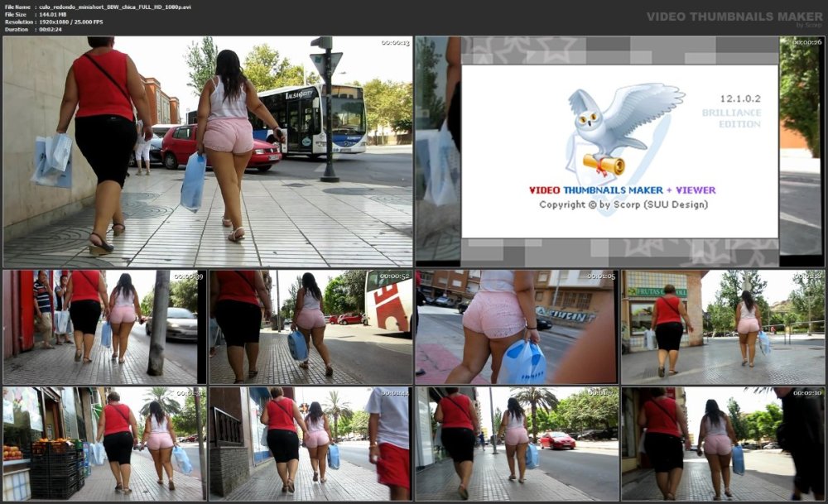Select the thumbnail stamped 00:00:52
Image resolution: width=828 pixels, height=504 pixels.
(310, 327)
